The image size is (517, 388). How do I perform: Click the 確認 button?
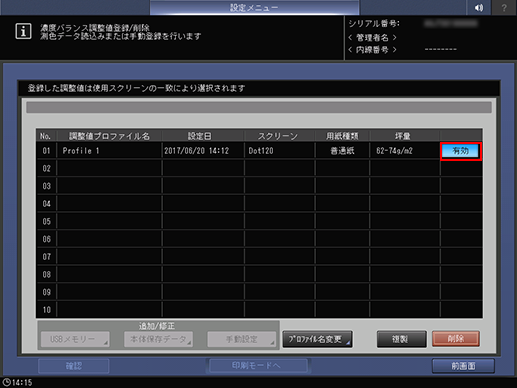click(x=74, y=366)
